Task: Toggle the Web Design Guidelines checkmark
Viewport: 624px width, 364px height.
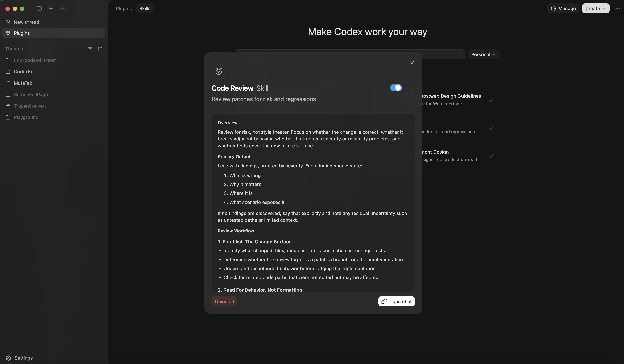Action: [491, 100]
